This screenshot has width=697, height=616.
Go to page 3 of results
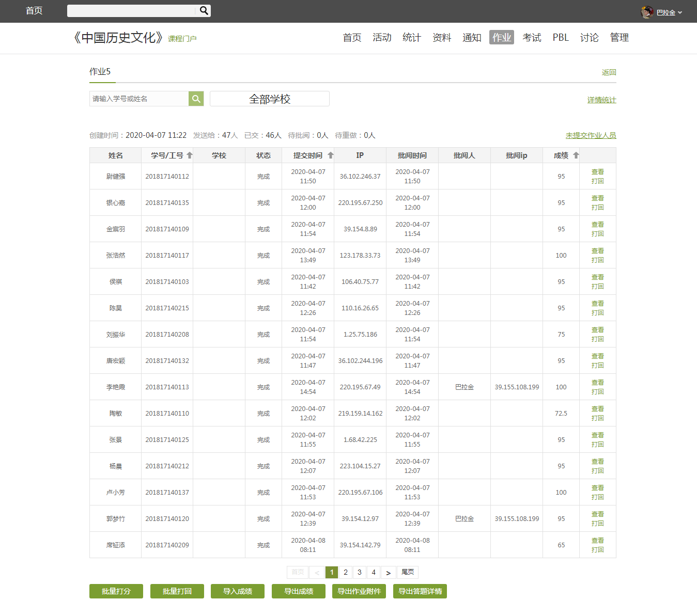(360, 573)
